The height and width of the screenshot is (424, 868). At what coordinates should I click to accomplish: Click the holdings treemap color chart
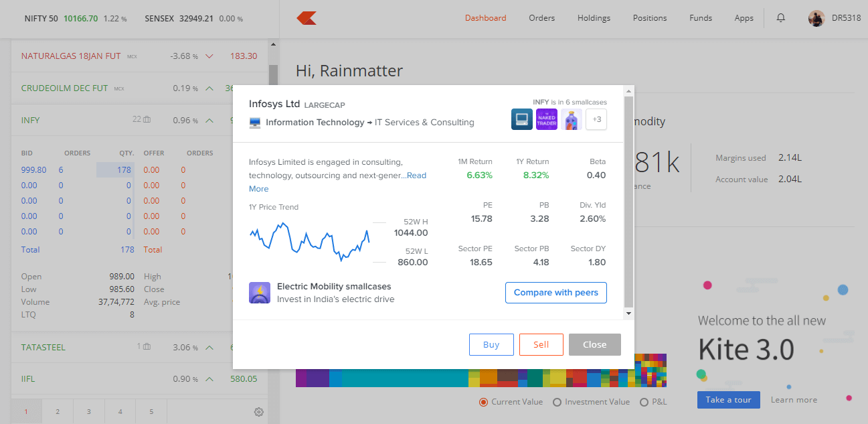[481, 370]
